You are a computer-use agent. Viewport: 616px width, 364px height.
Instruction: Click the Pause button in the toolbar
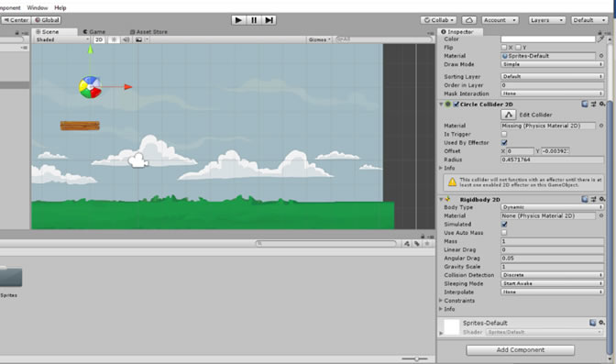pyautogui.click(x=254, y=20)
